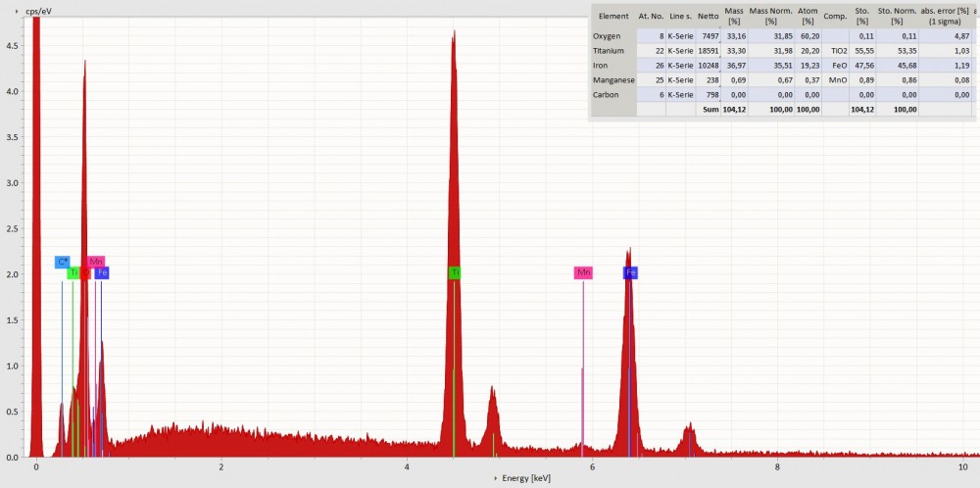Click the Atom [%] column header
Viewport: 980px width, 488px height.
tap(808, 17)
